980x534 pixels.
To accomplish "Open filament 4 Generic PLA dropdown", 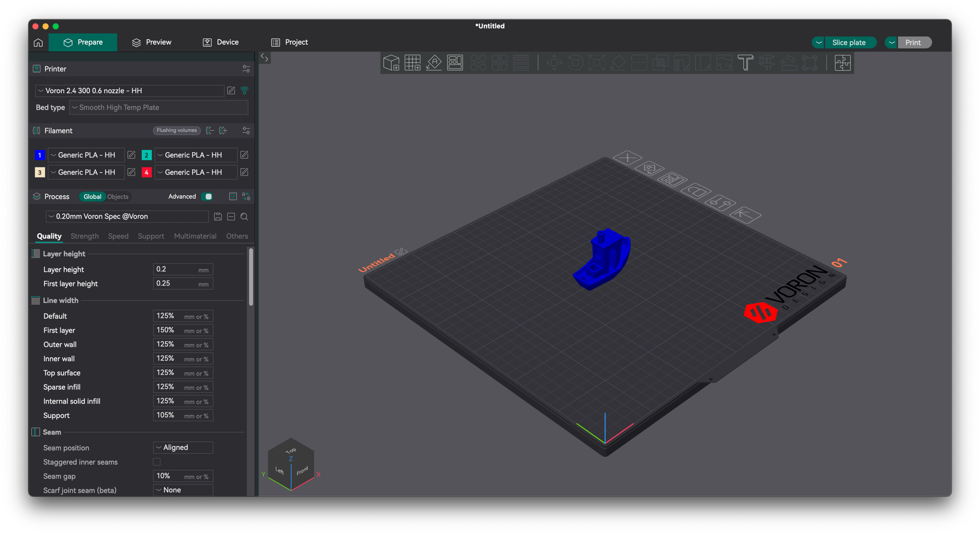I will click(x=196, y=172).
